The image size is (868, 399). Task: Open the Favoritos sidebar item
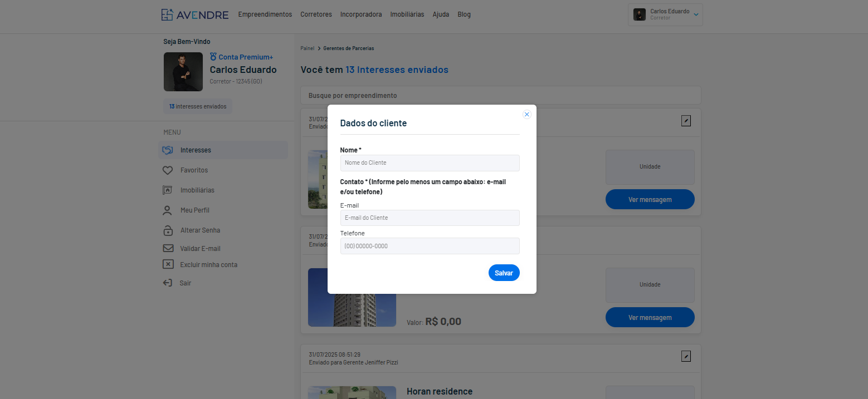click(x=194, y=170)
